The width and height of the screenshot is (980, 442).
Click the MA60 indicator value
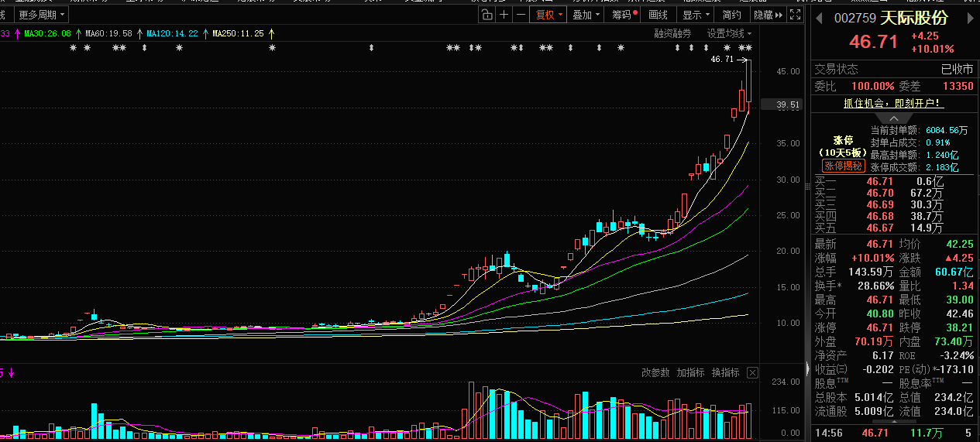point(109,33)
